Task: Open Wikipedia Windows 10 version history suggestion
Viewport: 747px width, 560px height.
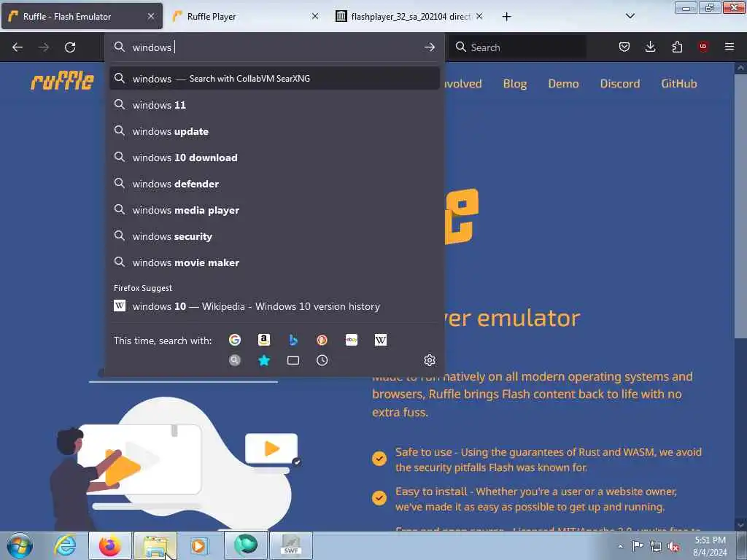Action: click(274, 306)
